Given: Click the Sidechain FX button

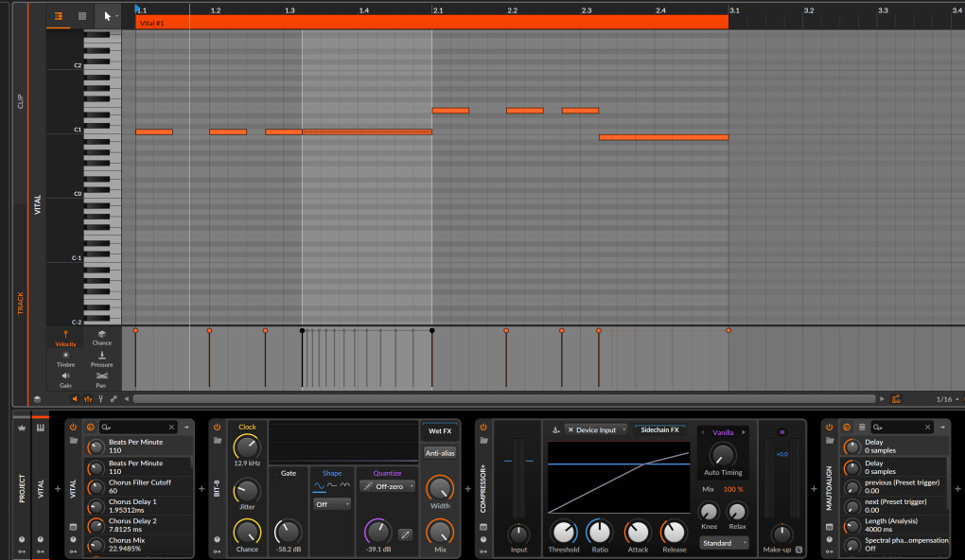Looking at the screenshot, I should point(659,430).
